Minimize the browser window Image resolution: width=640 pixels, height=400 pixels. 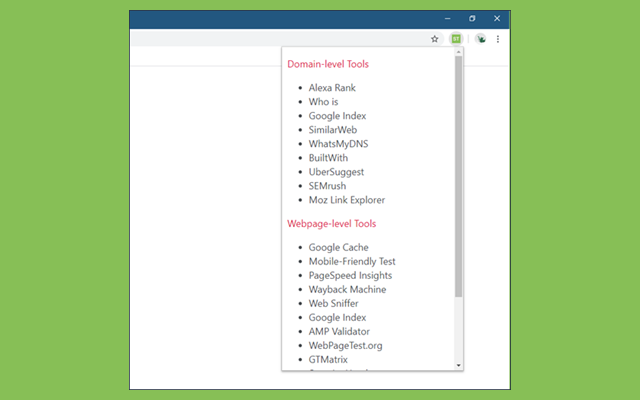[447, 18]
